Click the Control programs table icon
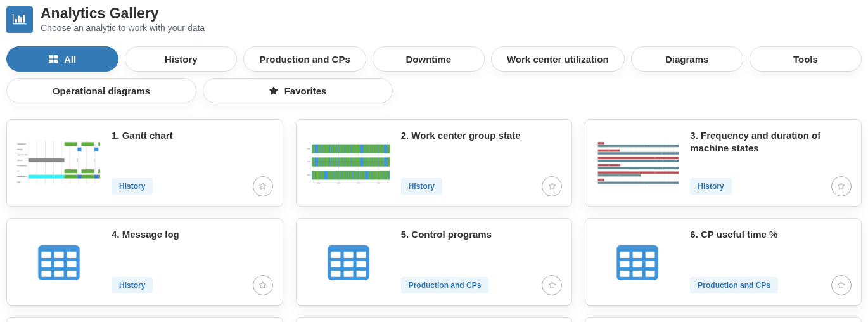 (348, 262)
